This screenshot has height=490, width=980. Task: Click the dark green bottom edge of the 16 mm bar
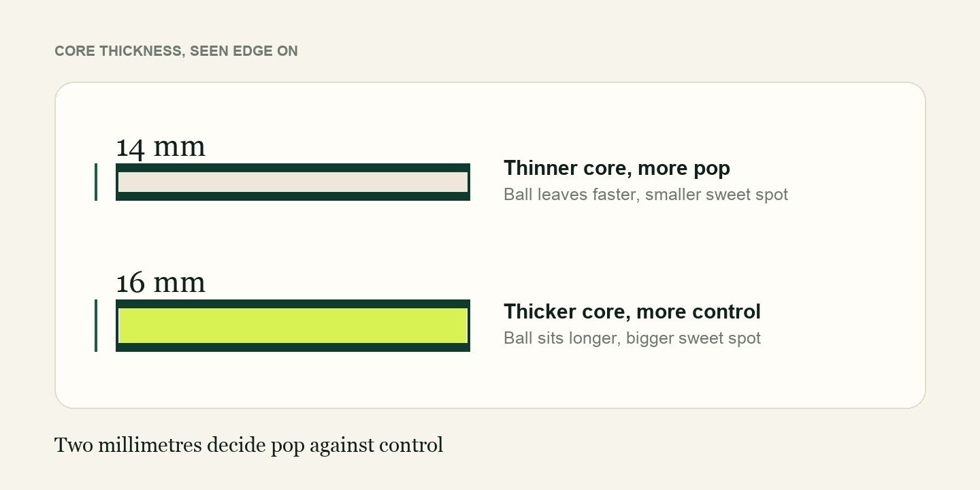[x=293, y=347]
